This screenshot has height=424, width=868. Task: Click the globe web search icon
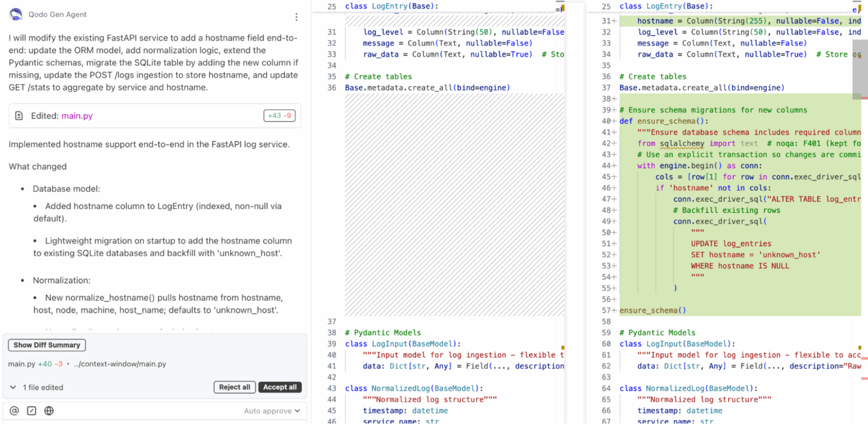[x=49, y=411]
